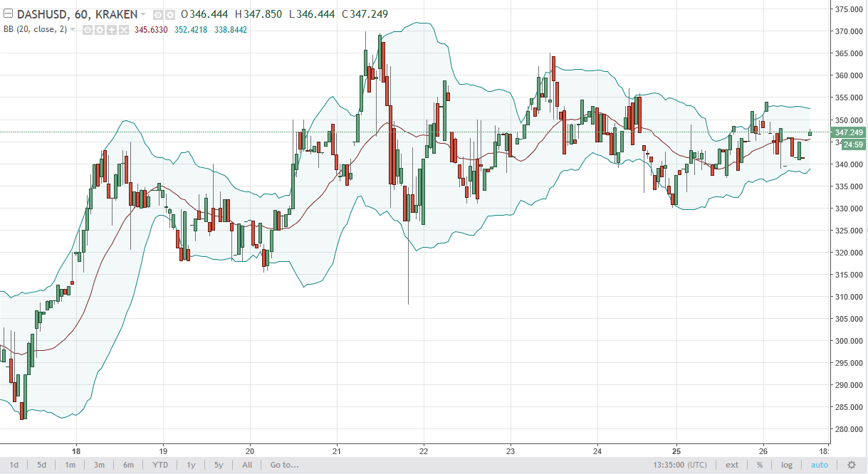Click the BB upper value 352.4218
868x474 pixels.
coord(191,30)
